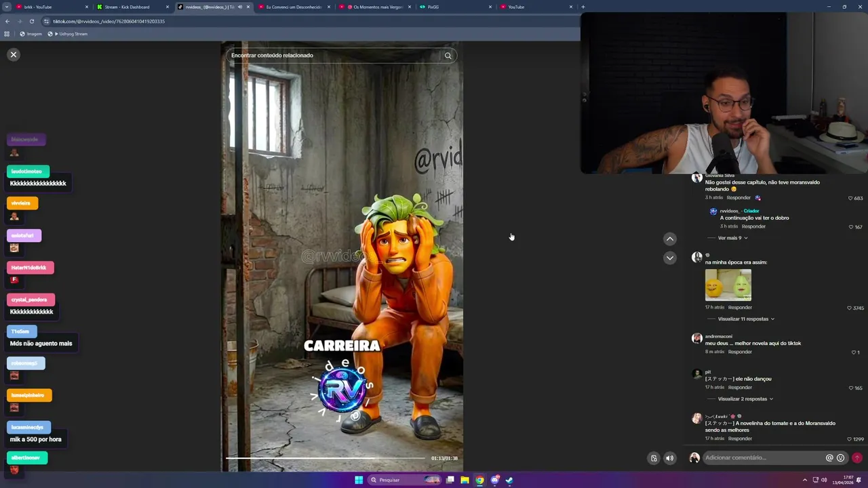Open the orange and pear image in comment
868x488 pixels.
tap(728, 285)
